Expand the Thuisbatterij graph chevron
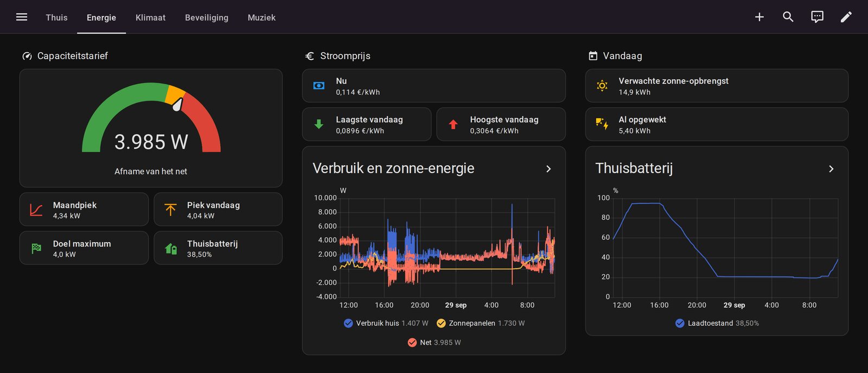The width and height of the screenshot is (868, 373). [831, 169]
